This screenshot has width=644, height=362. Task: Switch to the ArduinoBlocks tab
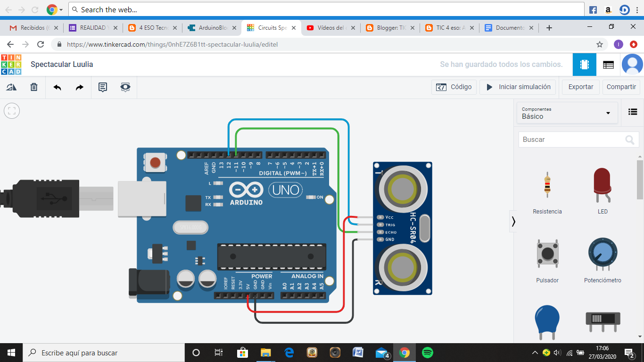pyautogui.click(x=211, y=28)
